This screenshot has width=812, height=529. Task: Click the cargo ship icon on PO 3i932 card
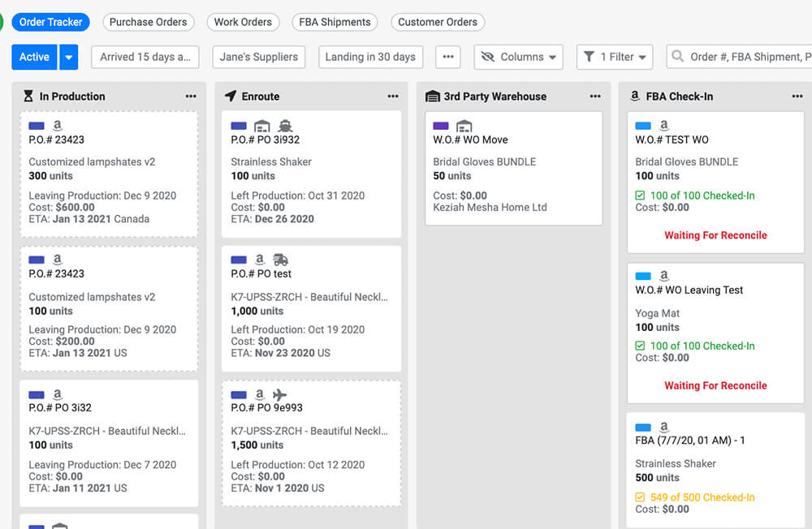pyautogui.click(x=286, y=125)
